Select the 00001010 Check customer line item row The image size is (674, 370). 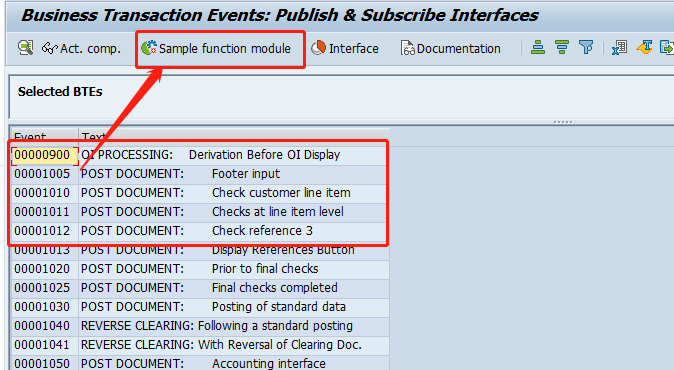click(x=199, y=193)
